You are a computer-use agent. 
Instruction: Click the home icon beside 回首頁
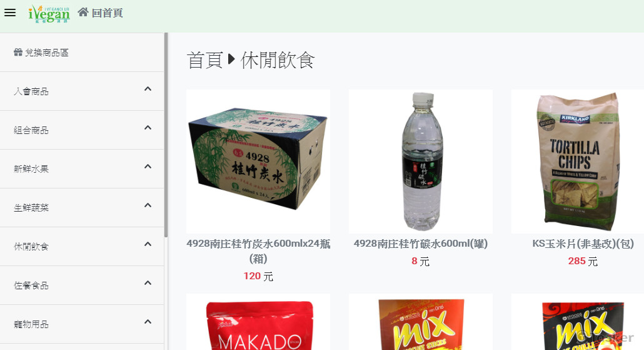pyautogui.click(x=83, y=13)
